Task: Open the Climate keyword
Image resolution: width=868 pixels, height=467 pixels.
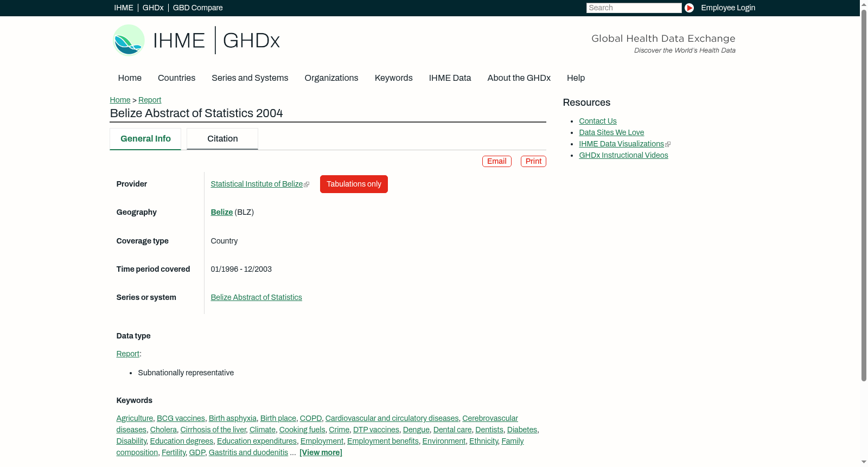Action: [x=263, y=430]
